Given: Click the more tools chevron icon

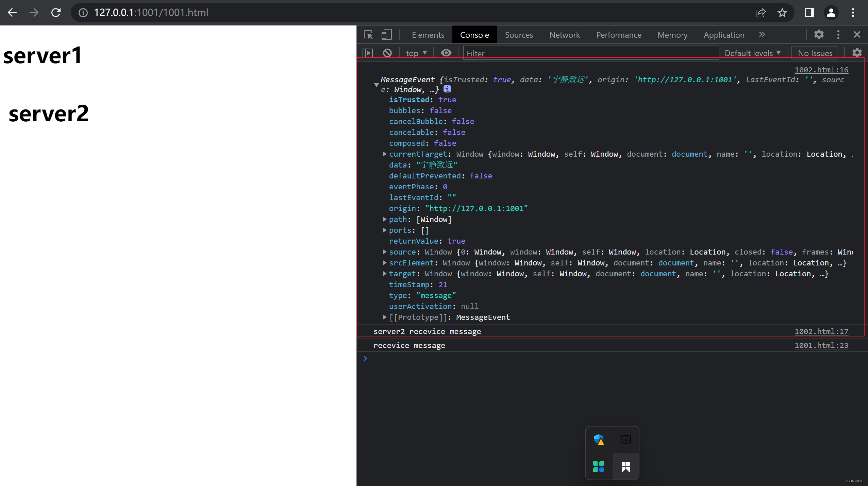Looking at the screenshot, I should point(762,34).
